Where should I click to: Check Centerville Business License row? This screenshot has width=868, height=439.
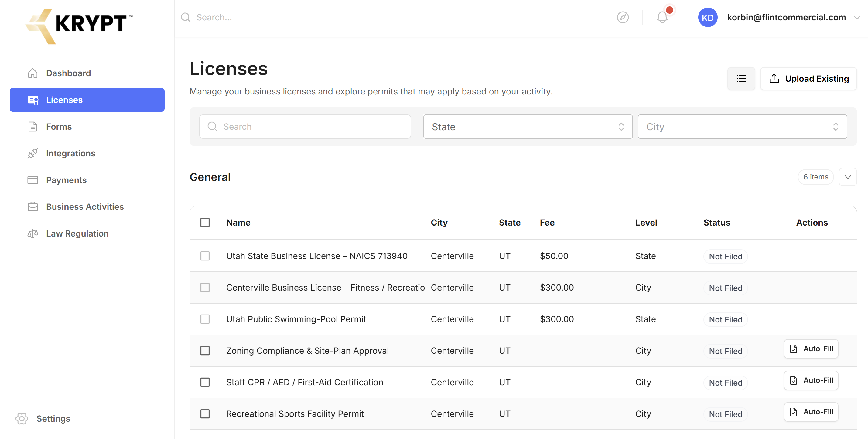(205, 288)
